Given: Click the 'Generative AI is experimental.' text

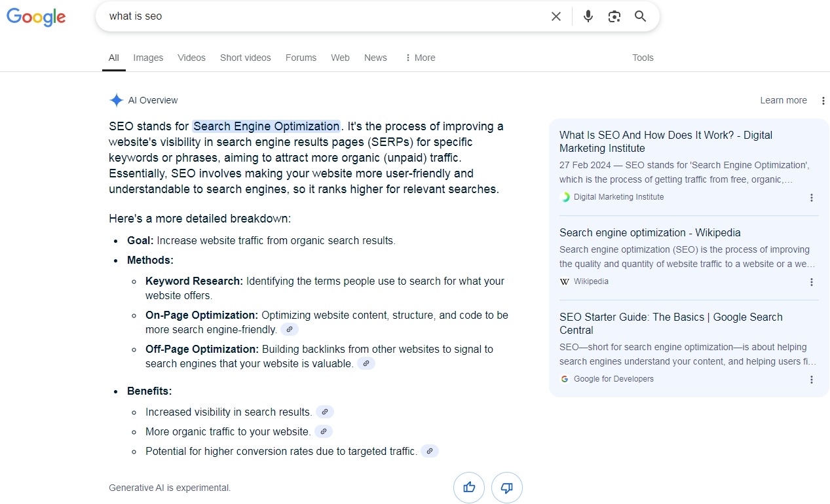Looking at the screenshot, I should click(x=170, y=488).
